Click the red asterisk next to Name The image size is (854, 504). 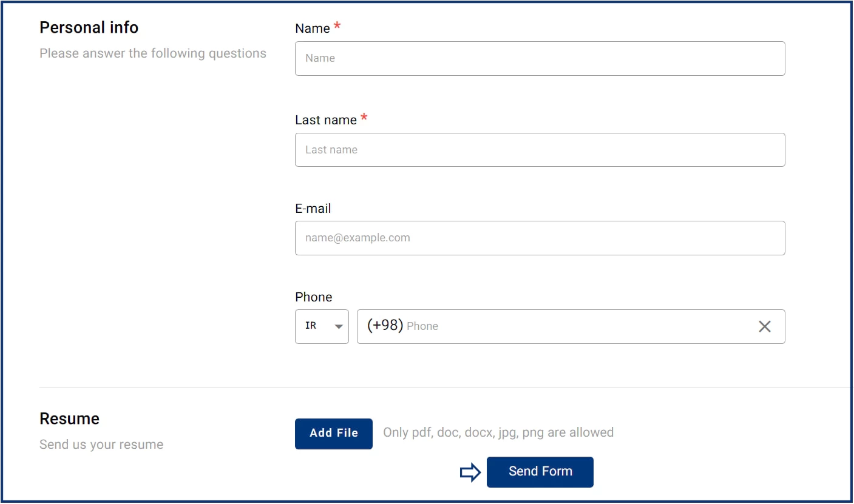(x=337, y=27)
